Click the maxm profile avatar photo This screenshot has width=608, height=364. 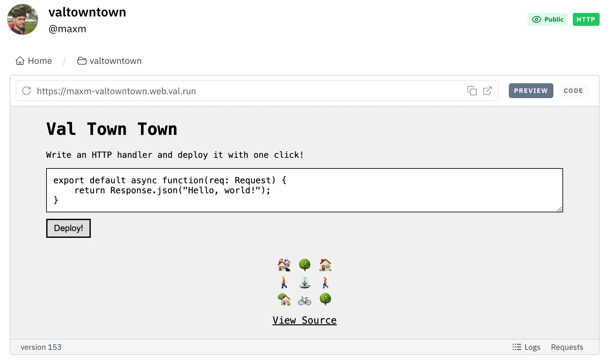23,19
